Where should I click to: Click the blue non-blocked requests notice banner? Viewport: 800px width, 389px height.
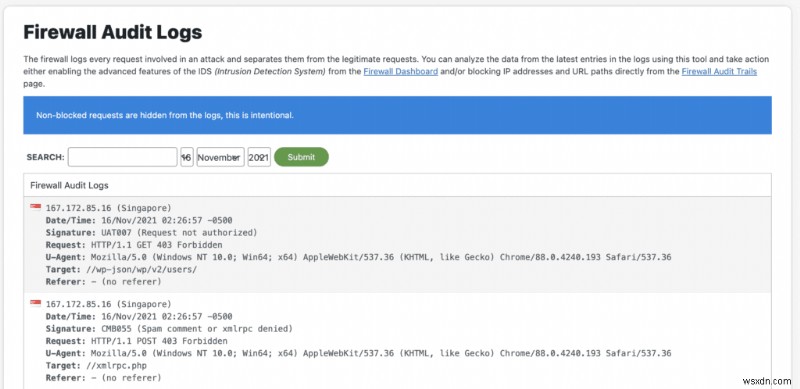pos(397,115)
